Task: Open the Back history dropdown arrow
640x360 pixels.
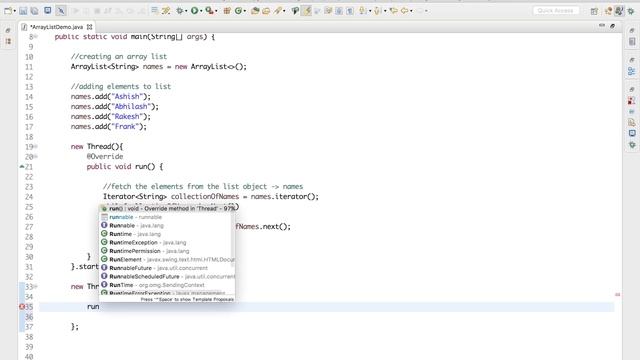Action: [411, 11]
